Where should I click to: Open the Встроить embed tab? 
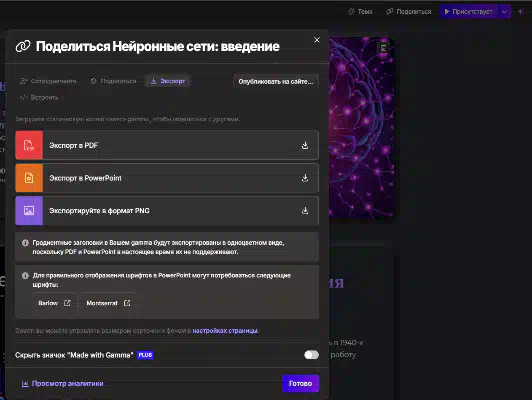click(x=39, y=97)
